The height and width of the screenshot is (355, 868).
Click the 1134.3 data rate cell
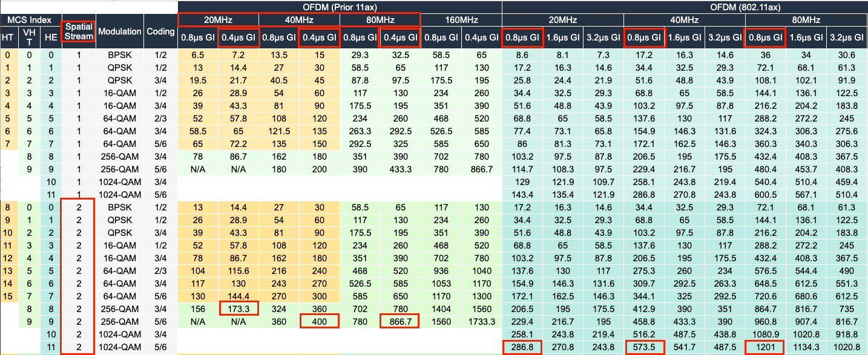point(807,347)
